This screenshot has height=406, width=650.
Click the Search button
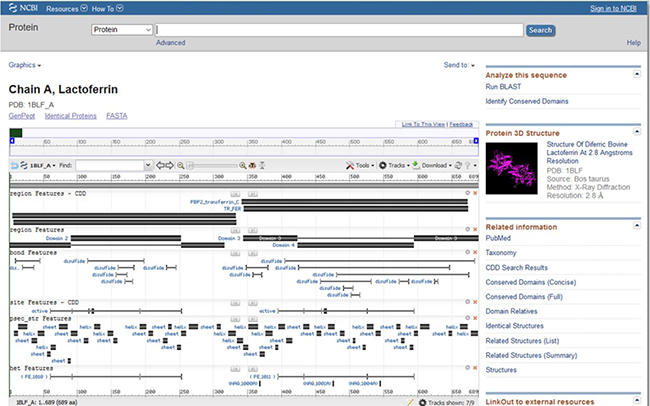pyautogui.click(x=541, y=30)
